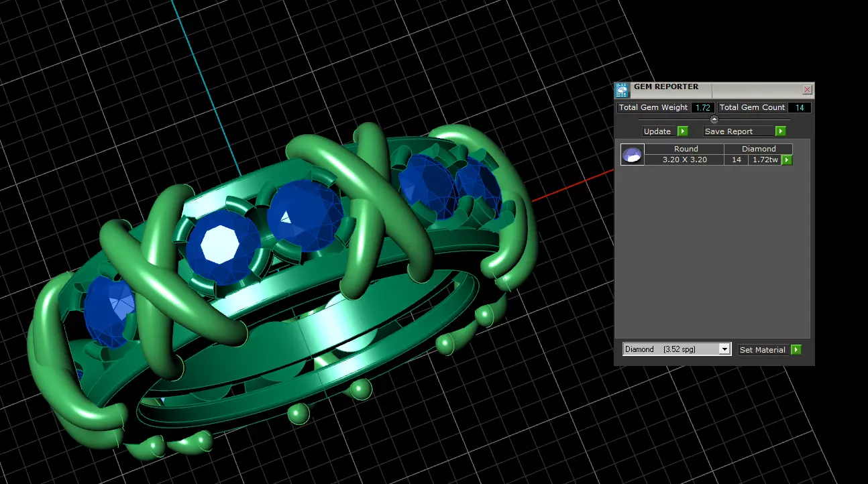Click the green arrow next to 1.72tw
868x484 pixels.
click(788, 160)
